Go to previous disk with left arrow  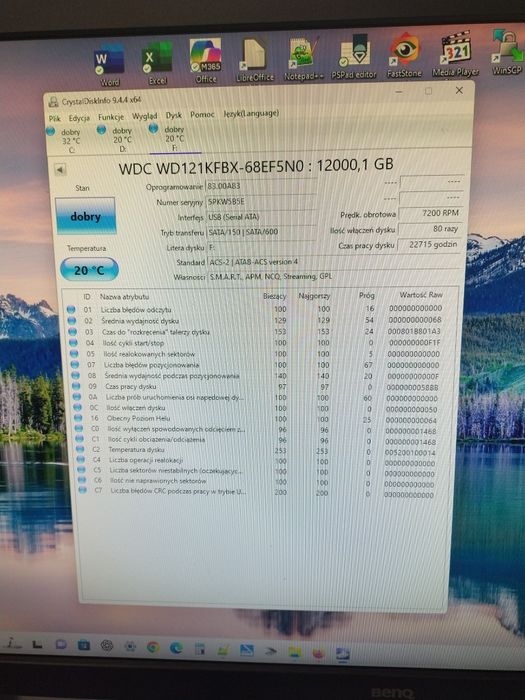tap(60, 170)
